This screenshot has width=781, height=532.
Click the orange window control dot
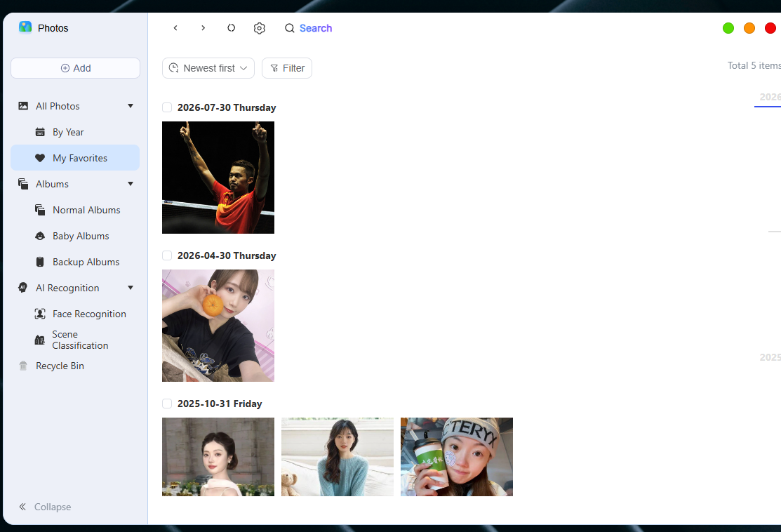pyautogui.click(x=749, y=28)
